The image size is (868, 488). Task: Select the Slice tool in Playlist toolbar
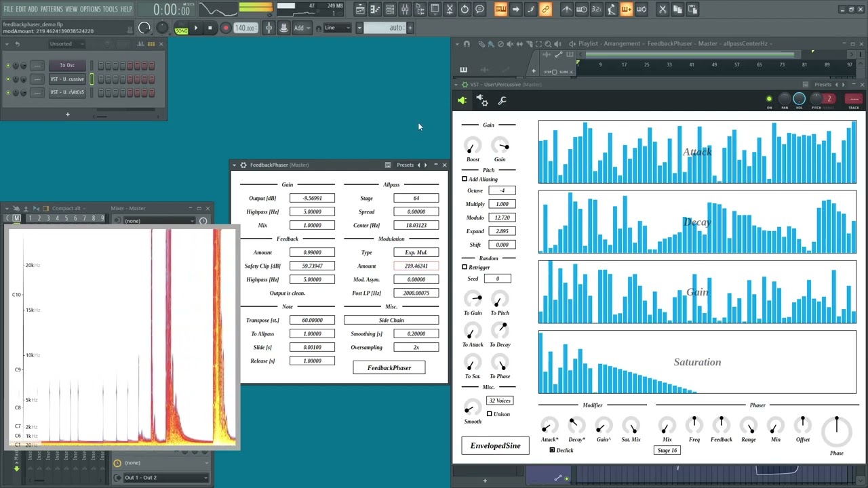point(529,44)
